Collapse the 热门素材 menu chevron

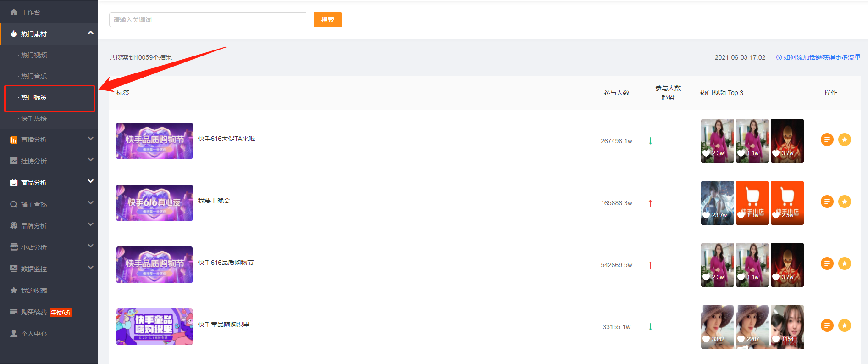[x=90, y=33]
